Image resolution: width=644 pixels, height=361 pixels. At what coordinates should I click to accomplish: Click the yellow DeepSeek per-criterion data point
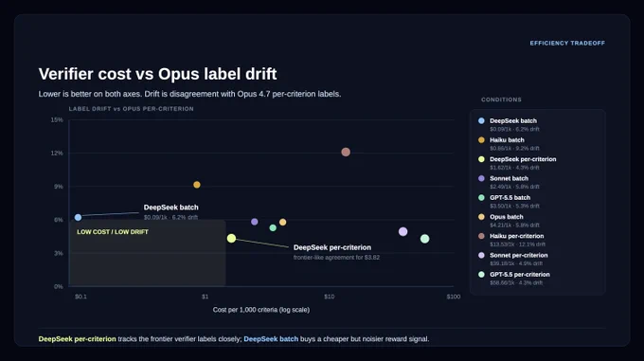click(x=231, y=238)
